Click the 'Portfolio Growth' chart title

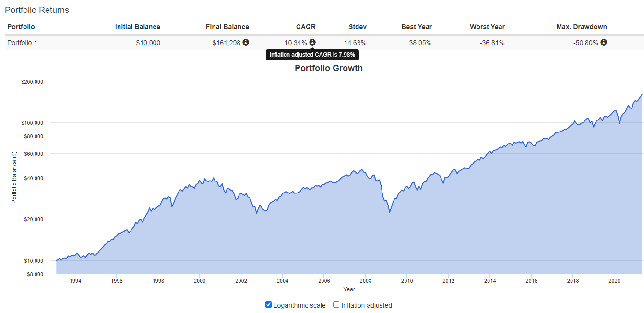[x=328, y=68]
